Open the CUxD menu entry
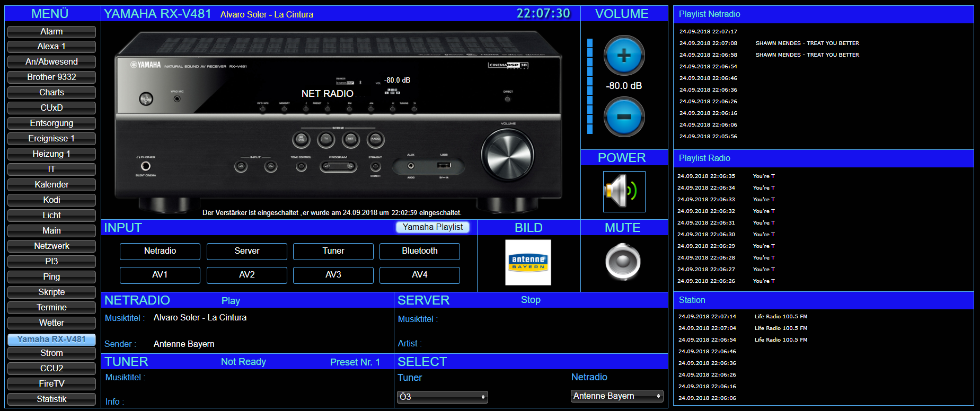 (51, 108)
